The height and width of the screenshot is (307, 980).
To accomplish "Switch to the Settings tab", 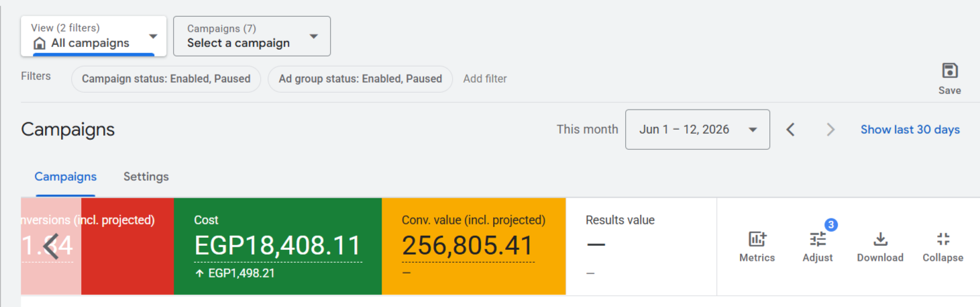I will pyautogui.click(x=146, y=177).
